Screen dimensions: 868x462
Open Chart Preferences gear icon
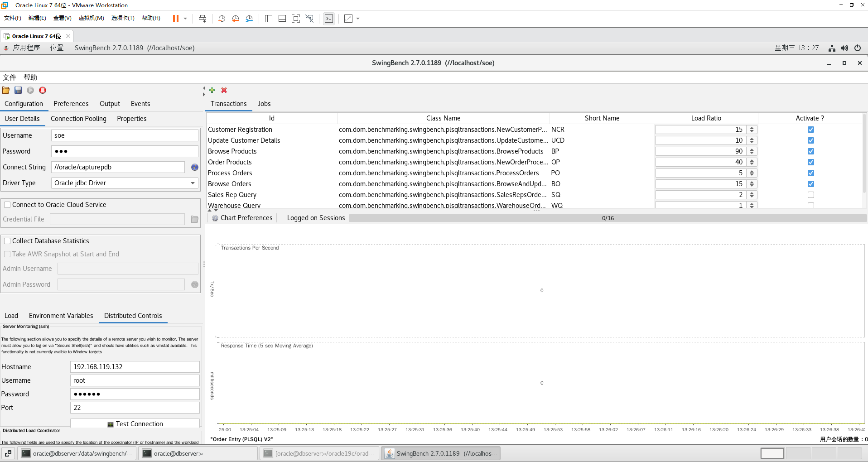click(x=215, y=218)
